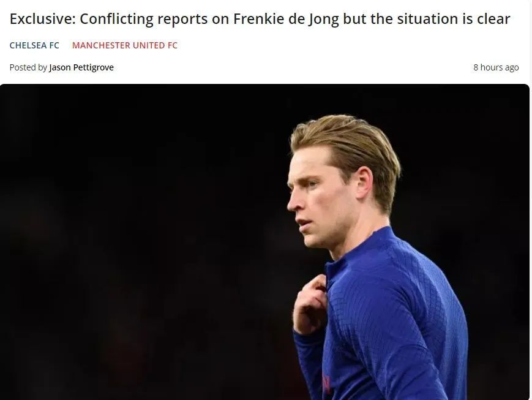Open the Chelsea FC category tag
This screenshot has height=400, width=532.
34,45
